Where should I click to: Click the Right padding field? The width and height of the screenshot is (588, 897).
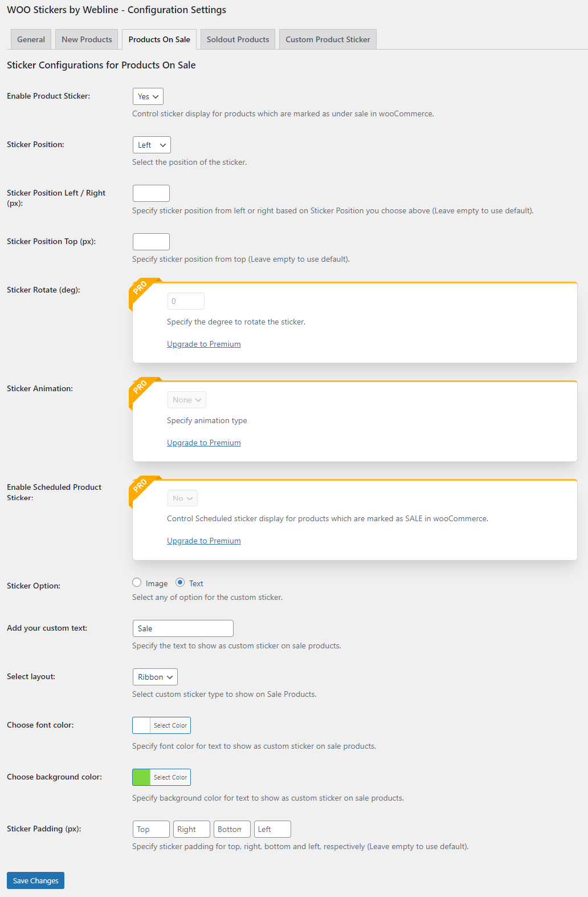(191, 829)
